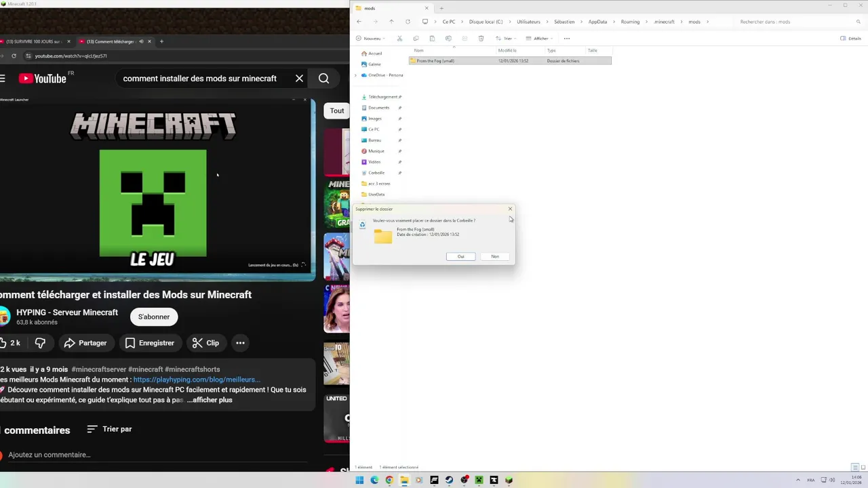868x488 pixels.
Task: Click Ce PC in the address breadcrumb
Action: point(449,22)
